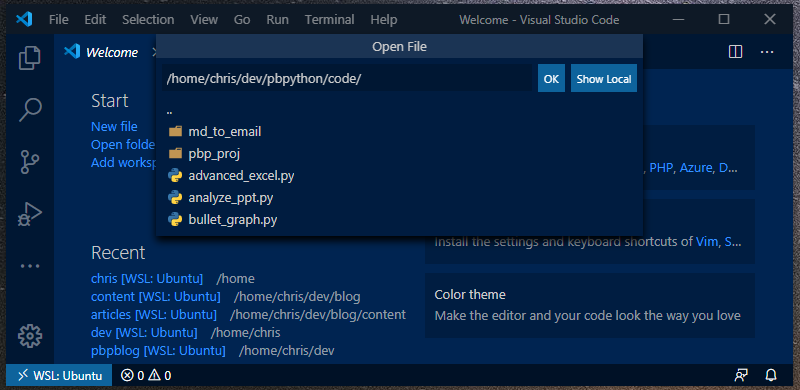Screen dimensions: 800x390
Task: Open the Run menu
Action: tap(277, 20)
